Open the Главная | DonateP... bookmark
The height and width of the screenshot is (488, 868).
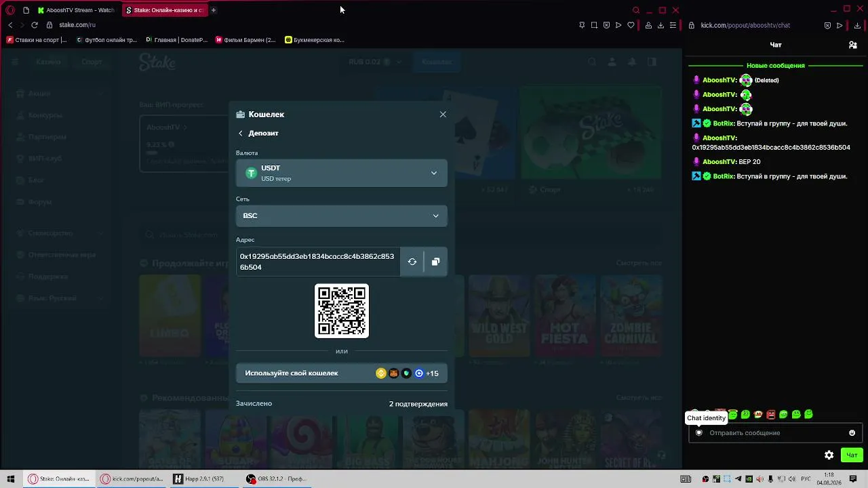tap(176, 40)
